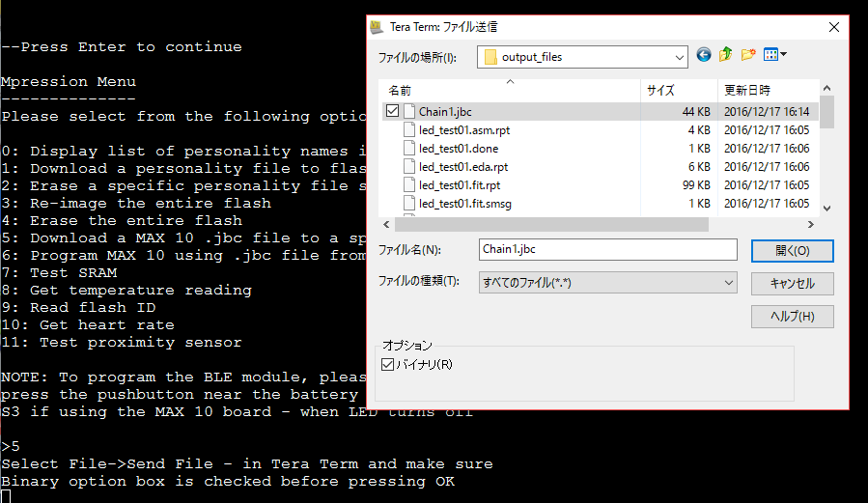
Task: Expand the output_files location dropdown
Action: click(x=679, y=57)
